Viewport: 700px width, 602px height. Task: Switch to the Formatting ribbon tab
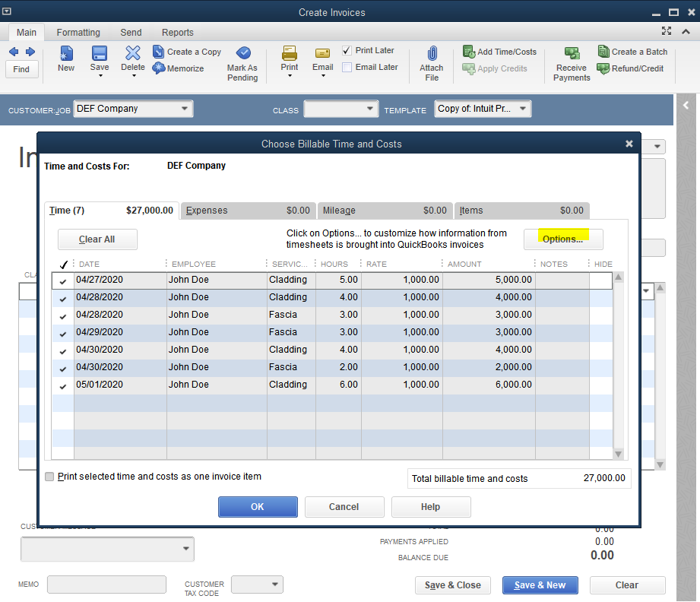coord(78,32)
